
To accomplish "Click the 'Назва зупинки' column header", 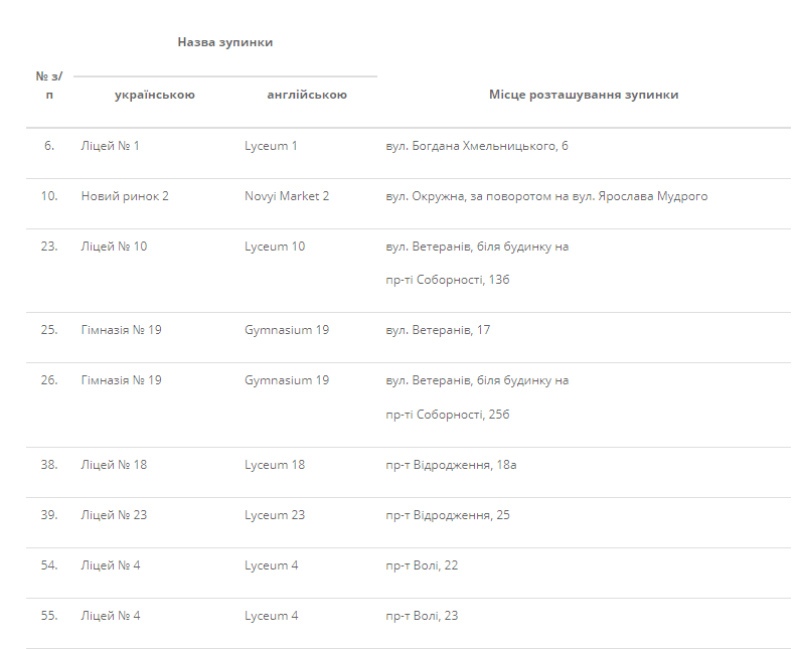I will coord(225,42).
